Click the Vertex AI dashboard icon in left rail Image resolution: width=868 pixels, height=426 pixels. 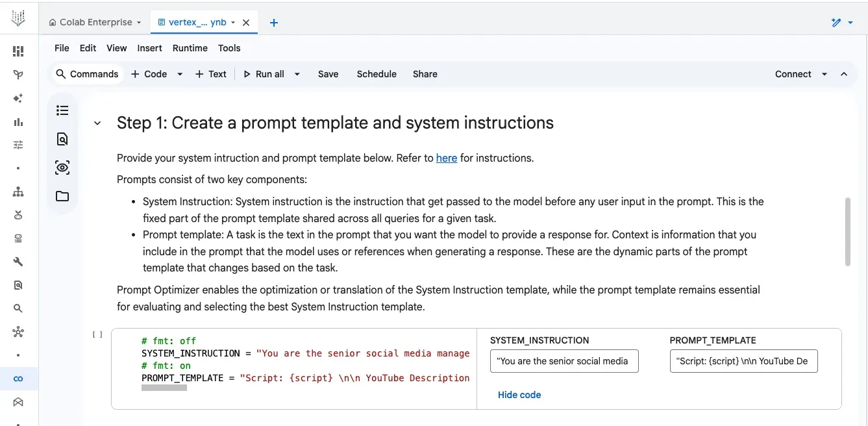[18, 51]
